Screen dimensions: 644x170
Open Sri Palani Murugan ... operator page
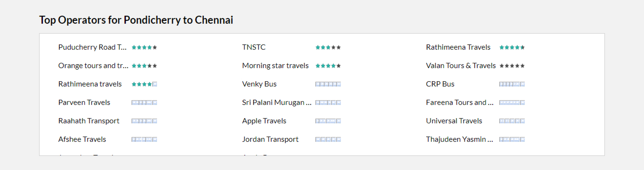pos(277,102)
